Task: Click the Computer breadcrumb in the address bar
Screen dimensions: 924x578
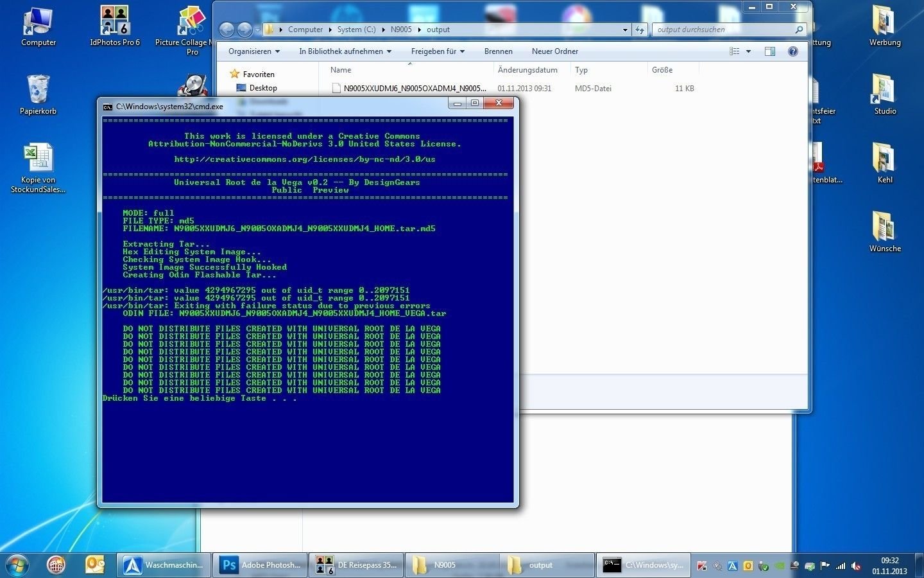Action: [x=305, y=30]
